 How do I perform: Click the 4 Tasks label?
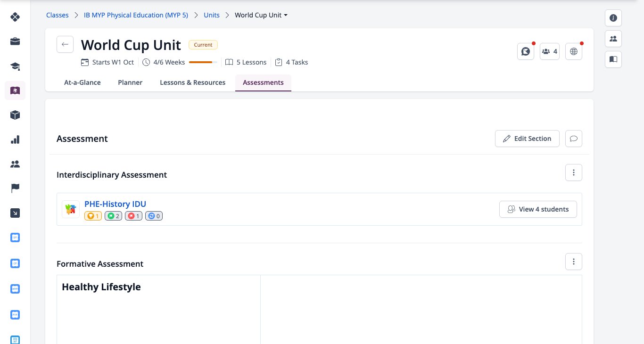(x=291, y=62)
